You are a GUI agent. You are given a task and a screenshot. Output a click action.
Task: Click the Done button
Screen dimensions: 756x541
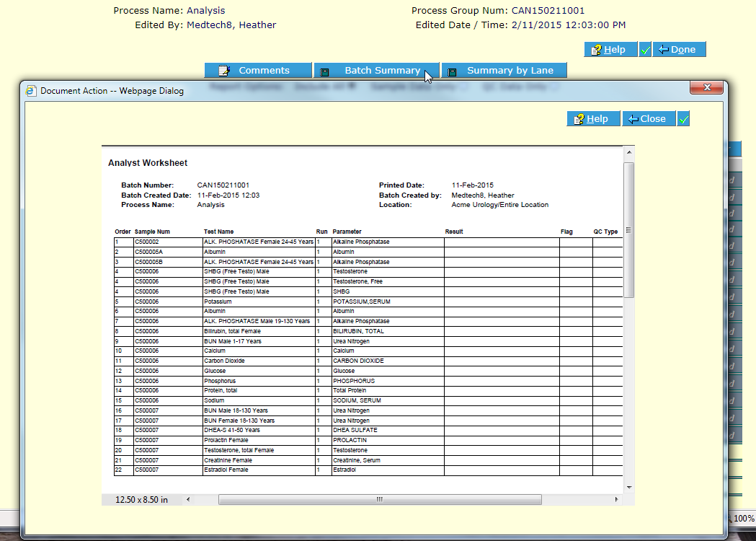680,48
